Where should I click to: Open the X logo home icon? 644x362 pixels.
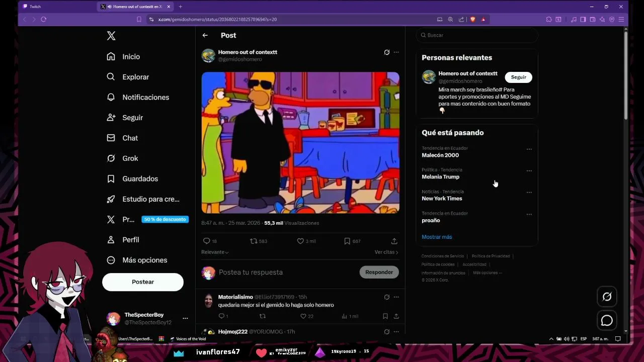tap(111, 36)
